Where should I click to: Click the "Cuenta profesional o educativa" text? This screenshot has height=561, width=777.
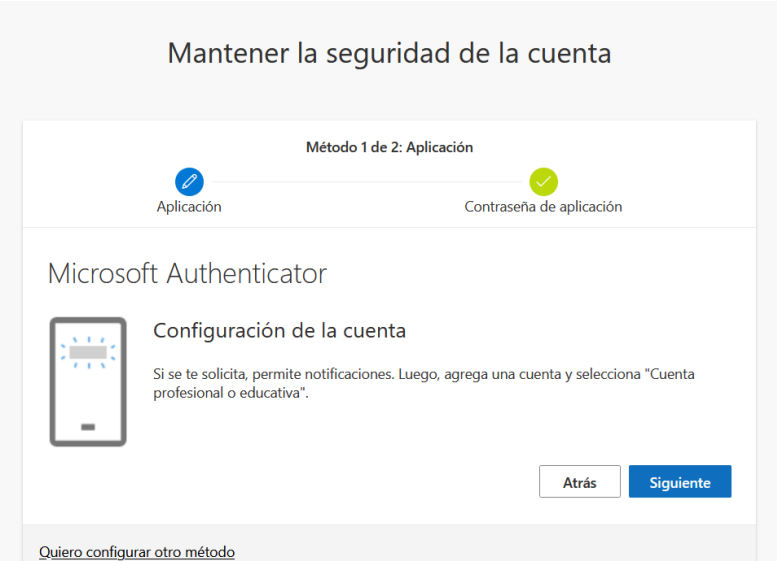(x=423, y=383)
